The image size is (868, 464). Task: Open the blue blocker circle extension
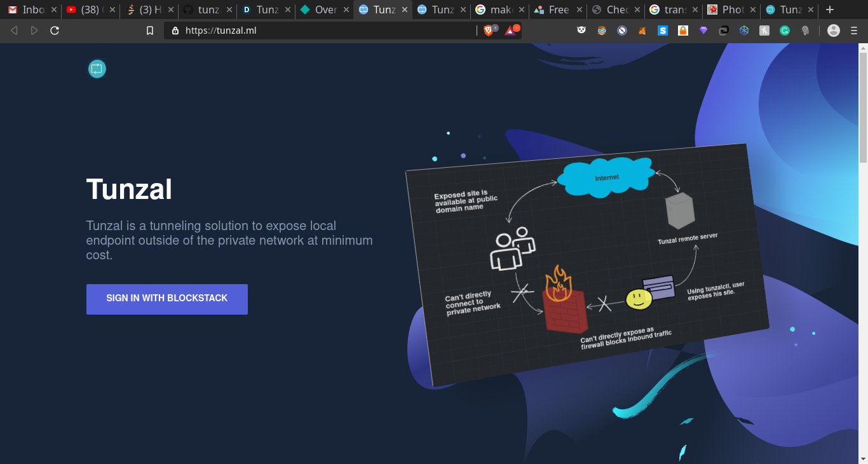pos(622,30)
